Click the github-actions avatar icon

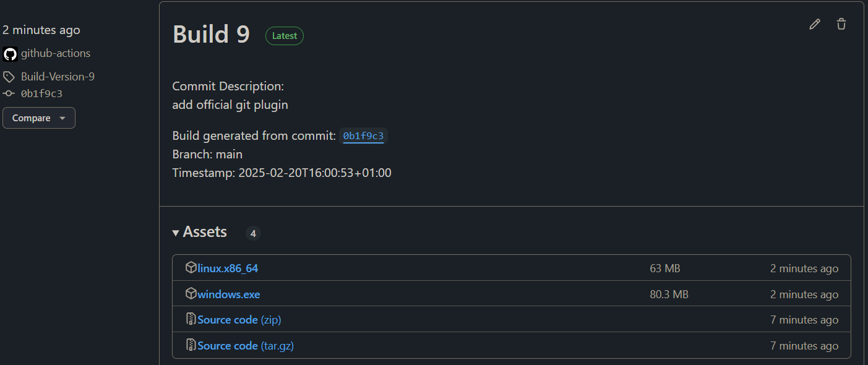pos(10,54)
